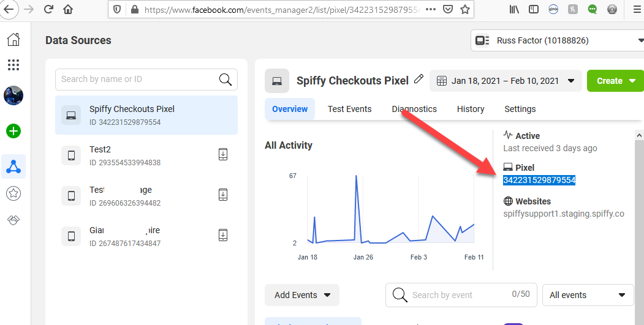Open Custom Conversions star icon

pyautogui.click(x=13, y=193)
